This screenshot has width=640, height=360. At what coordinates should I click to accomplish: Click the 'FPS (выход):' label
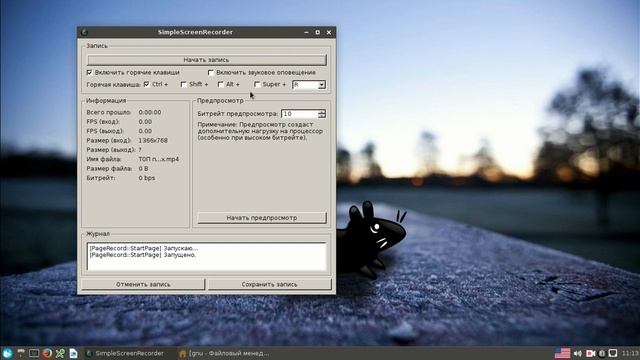tap(105, 131)
